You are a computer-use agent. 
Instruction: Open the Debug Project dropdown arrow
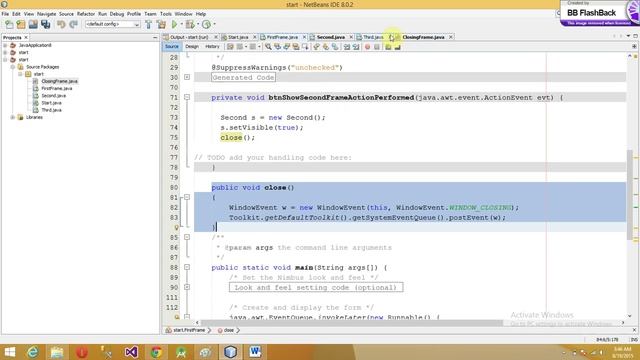coord(198,24)
